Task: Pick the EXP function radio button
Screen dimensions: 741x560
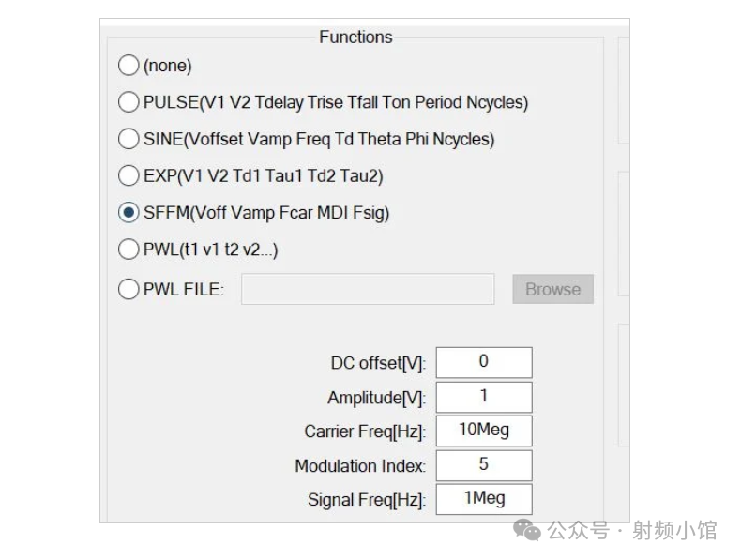Action: pos(129,175)
